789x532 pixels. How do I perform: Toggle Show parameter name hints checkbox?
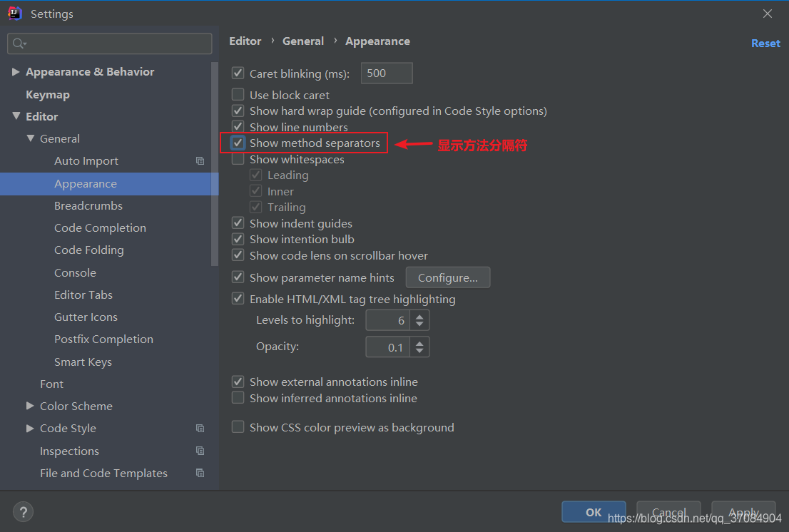coord(238,277)
